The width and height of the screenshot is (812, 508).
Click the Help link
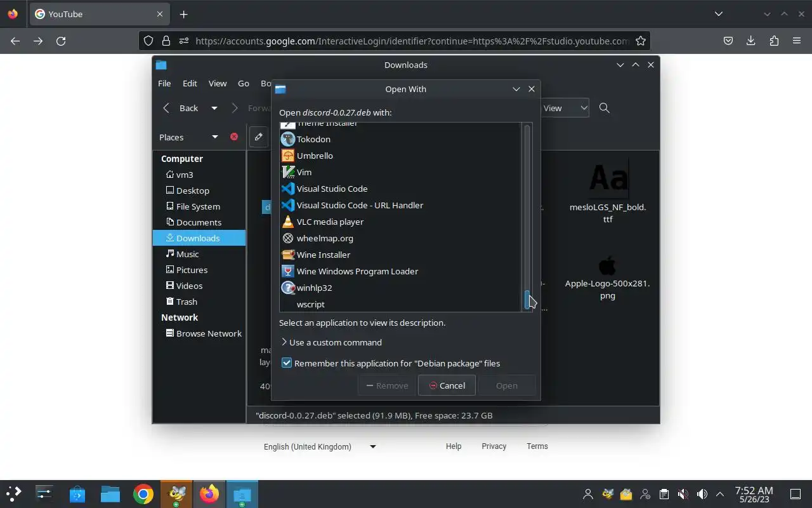coord(454,446)
